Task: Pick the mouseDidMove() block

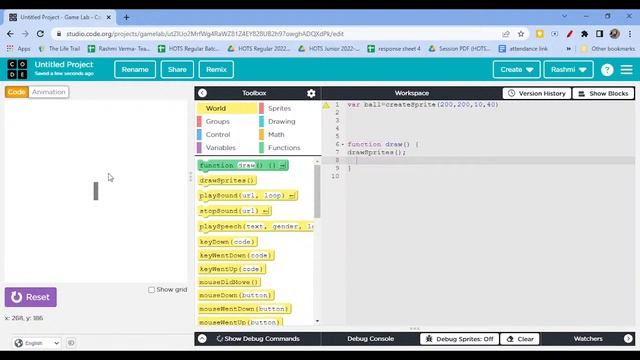Action: point(229,282)
